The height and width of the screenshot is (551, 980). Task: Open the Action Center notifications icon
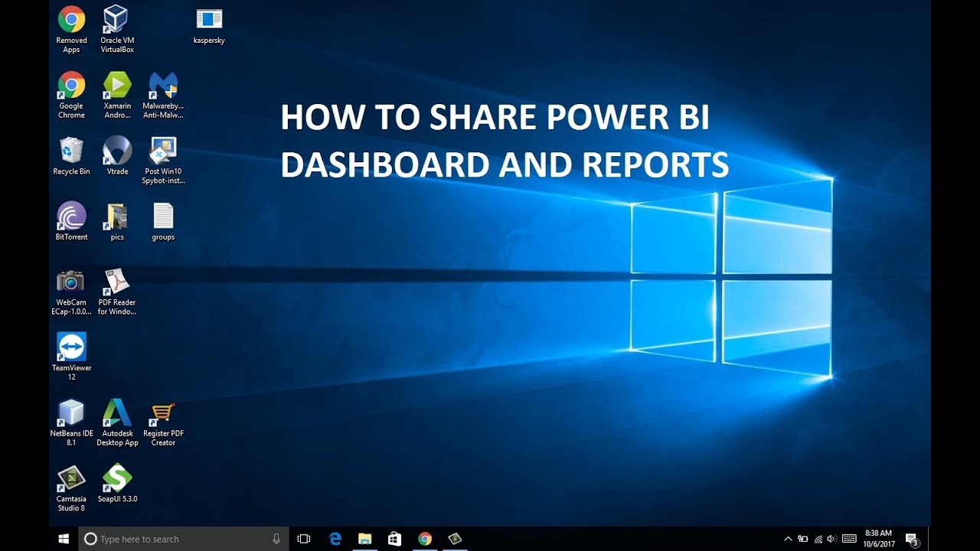(x=912, y=540)
